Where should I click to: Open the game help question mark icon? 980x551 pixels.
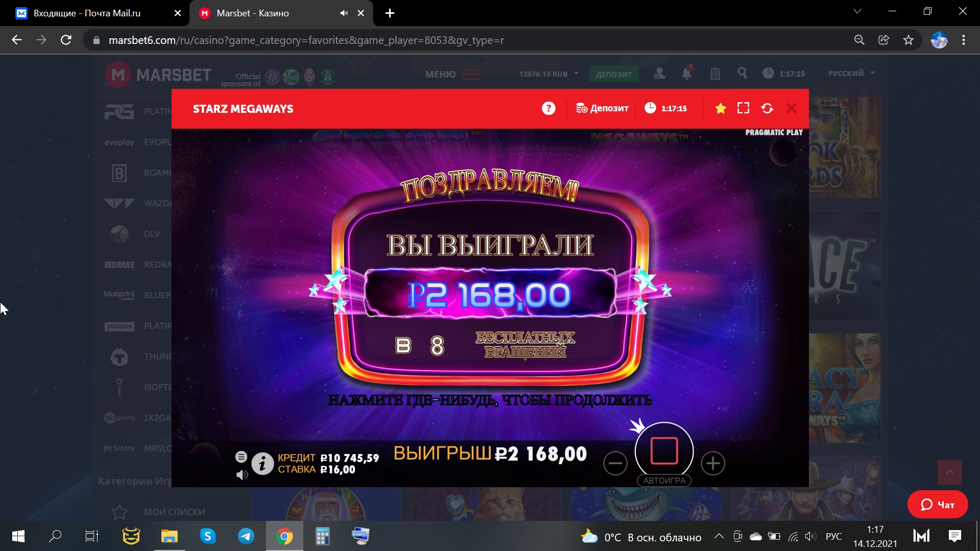(x=548, y=108)
